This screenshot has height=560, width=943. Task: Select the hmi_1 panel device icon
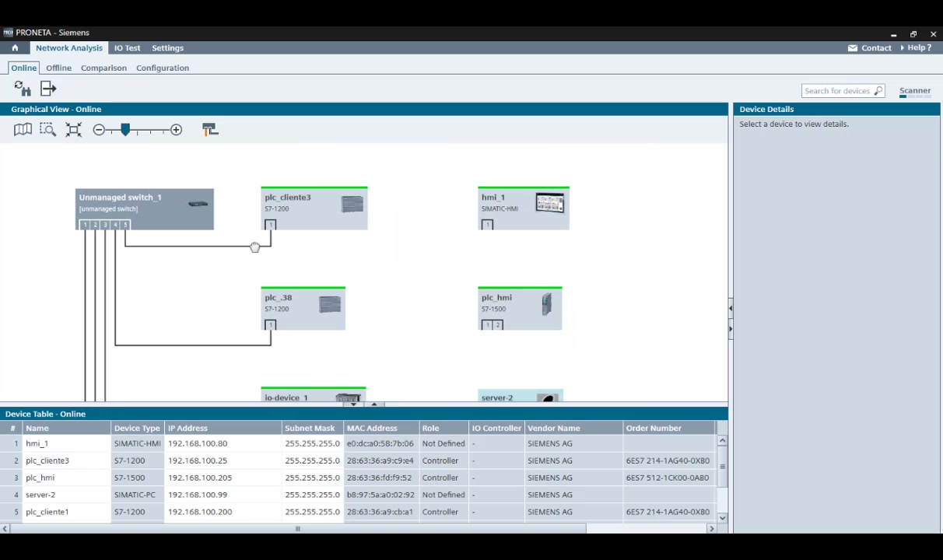(549, 203)
